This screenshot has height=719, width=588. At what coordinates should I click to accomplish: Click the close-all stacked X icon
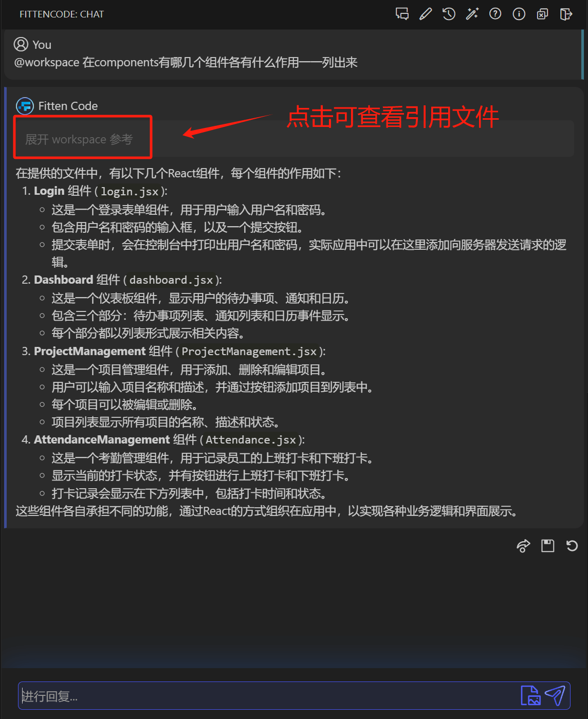click(542, 14)
